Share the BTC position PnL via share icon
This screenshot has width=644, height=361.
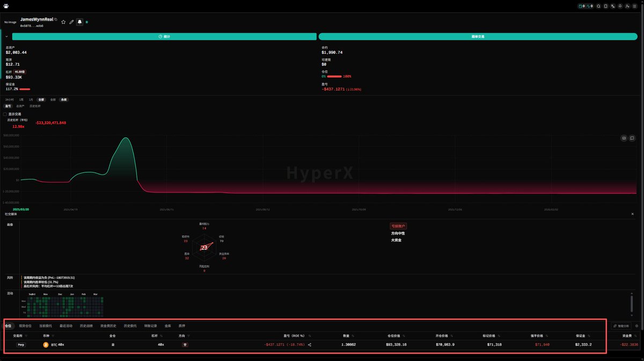[x=310, y=345]
